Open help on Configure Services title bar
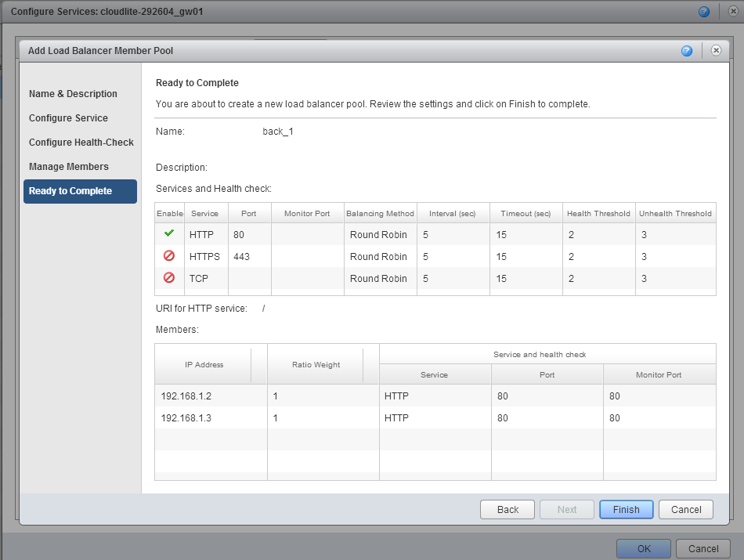The image size is (744, 560). [703, 11]
